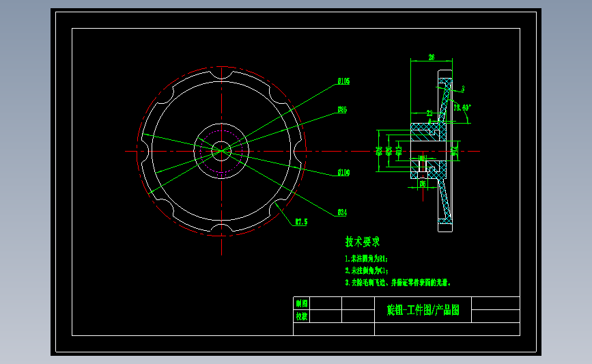Click the 78.69° angle dimension

pos(462,108)
